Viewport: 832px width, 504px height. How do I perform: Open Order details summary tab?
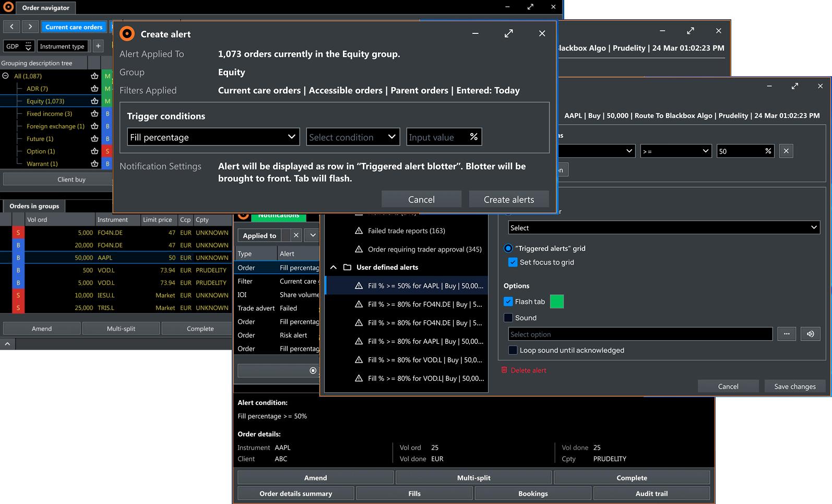296,494
